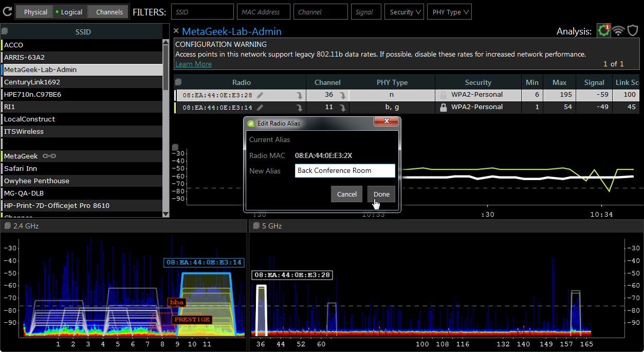Click the refresh scan icon
644x352 pixels.
click(7, 11)
